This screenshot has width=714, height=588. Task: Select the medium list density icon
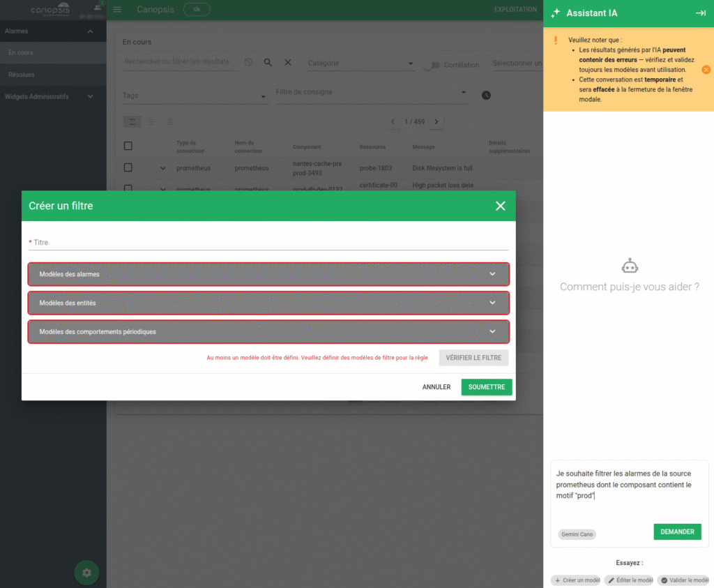tap(151, 121)
